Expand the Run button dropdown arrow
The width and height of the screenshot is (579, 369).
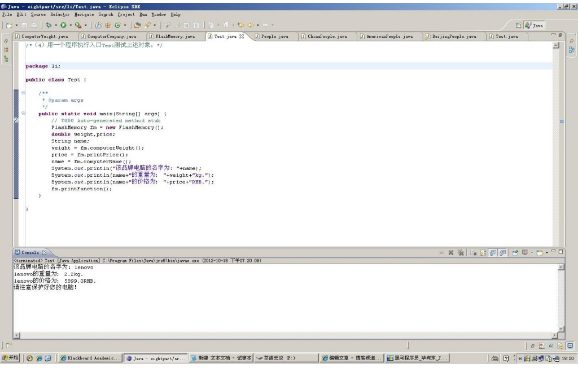(x=71, y=25)
